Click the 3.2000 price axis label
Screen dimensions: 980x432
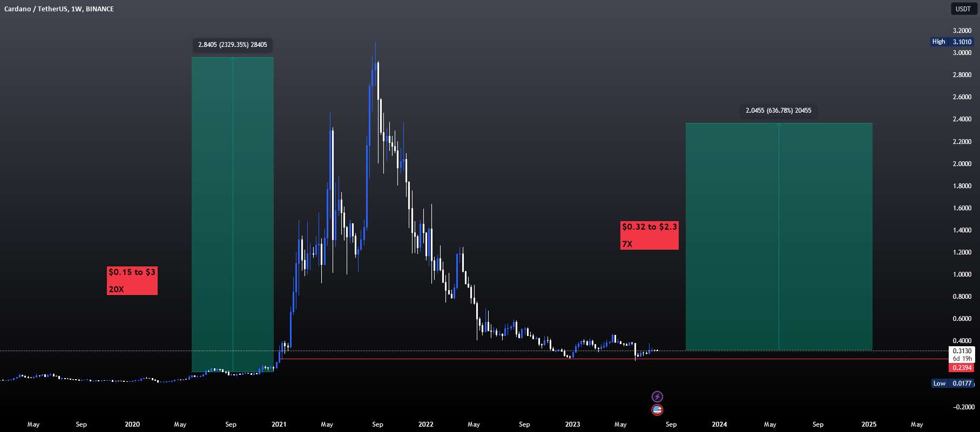point(962,31)
